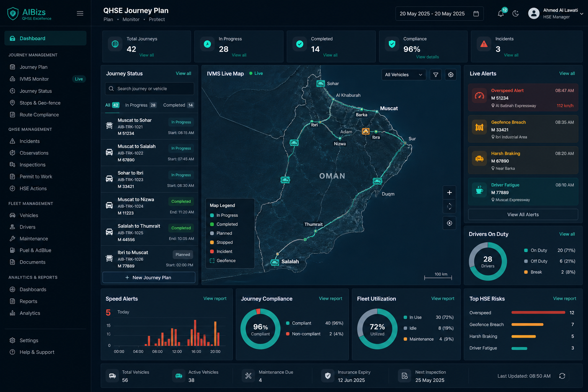Click the Compliance shield icon

click(392, 44)
